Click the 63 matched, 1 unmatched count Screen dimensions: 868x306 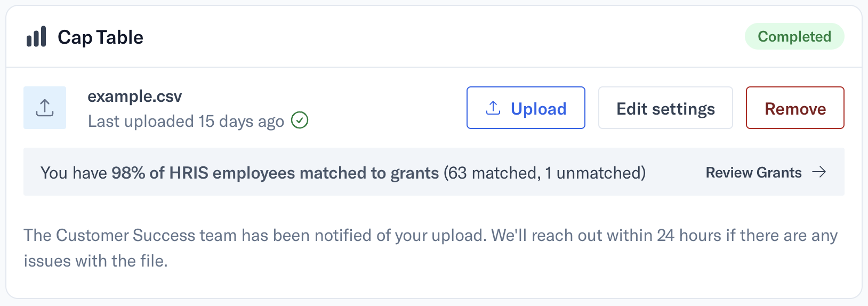[x=545, y=173]
